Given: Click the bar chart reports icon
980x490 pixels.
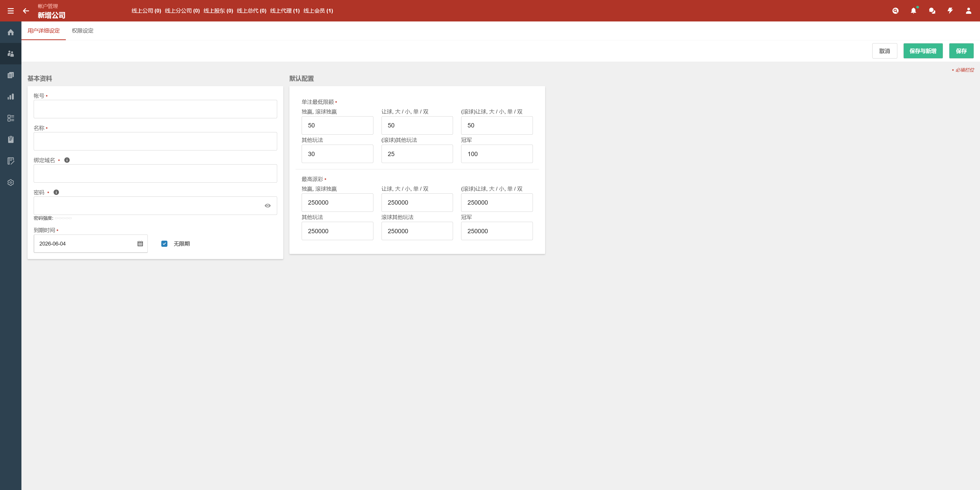Looking at the screenshot, I should pos(11,97).
